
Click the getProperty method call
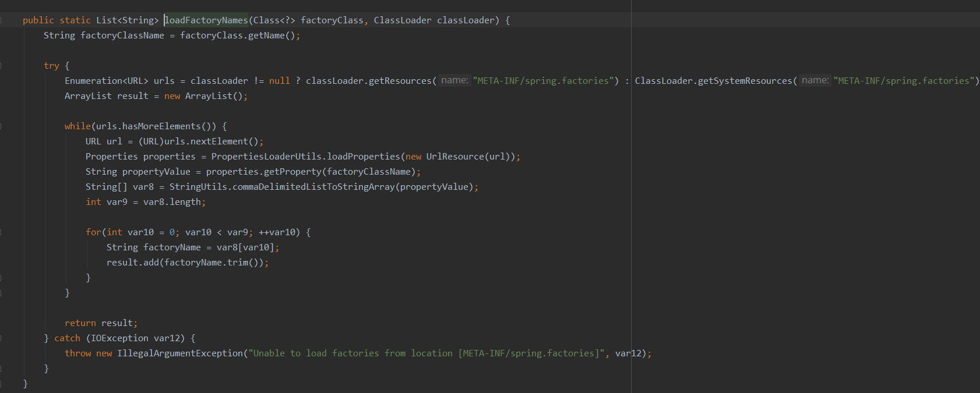(x=292, y=172)
